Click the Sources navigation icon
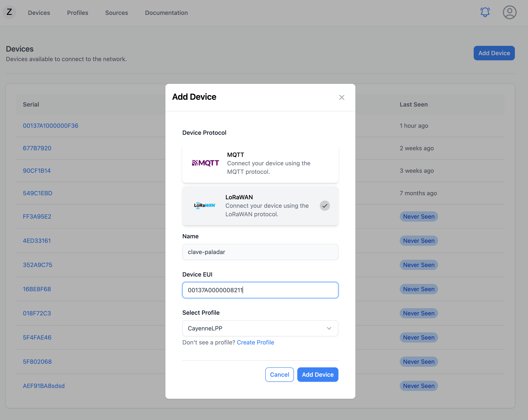This screenshot has height=420, width=528. click(117, 13)
